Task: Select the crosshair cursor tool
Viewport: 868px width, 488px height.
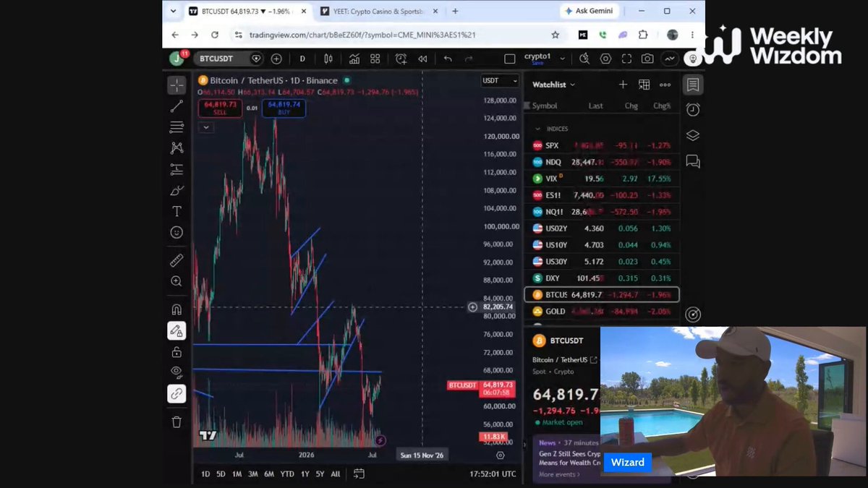Action: (176, 85)
